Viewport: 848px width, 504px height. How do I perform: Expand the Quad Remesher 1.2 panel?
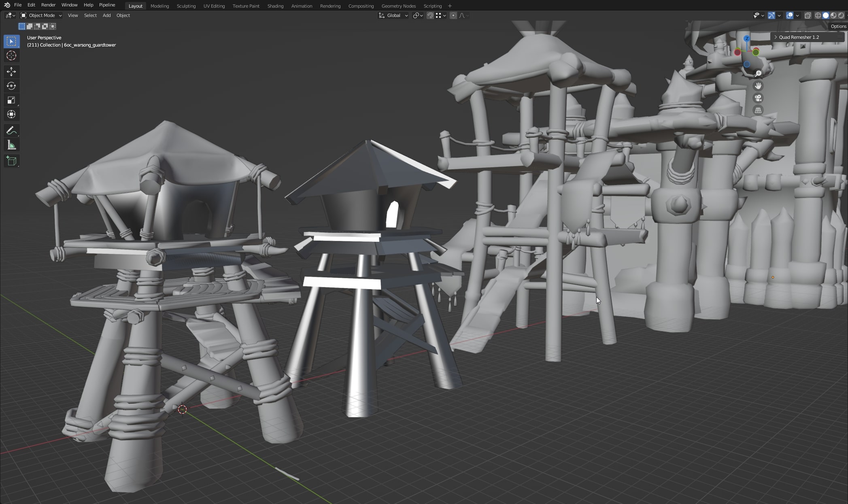pos(798,37)
